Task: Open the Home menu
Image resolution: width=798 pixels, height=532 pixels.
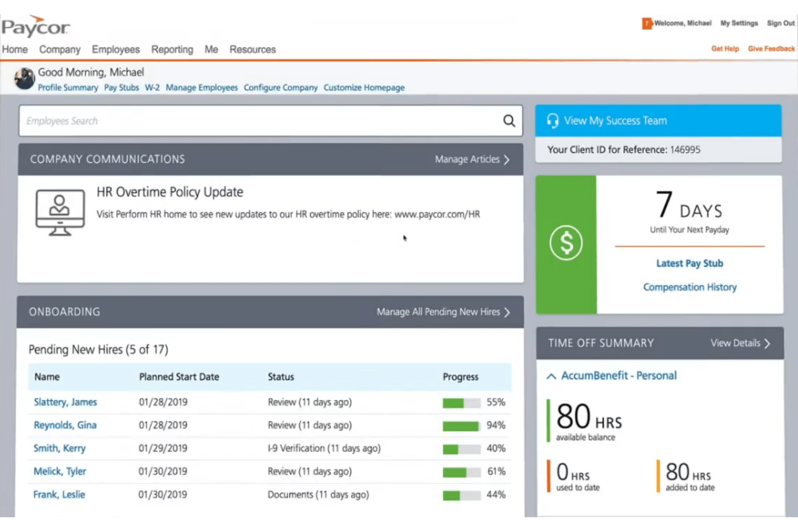Action: [15, 50]
